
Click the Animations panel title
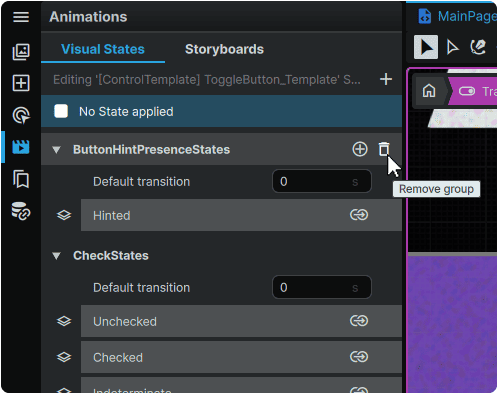pyautogui.click(x=88, y=17)
